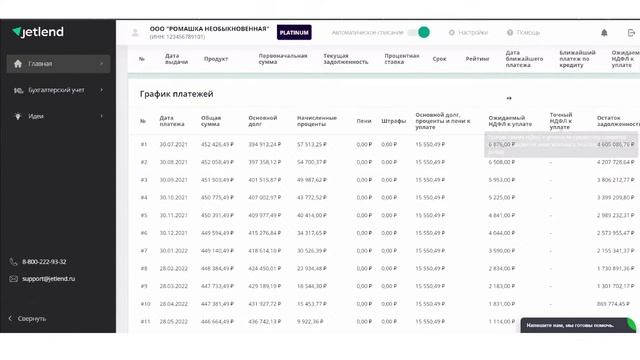This screenshot has height=360, width=640.
Task: Click Первоначальная сумма column header
Action: coord(283,59)
